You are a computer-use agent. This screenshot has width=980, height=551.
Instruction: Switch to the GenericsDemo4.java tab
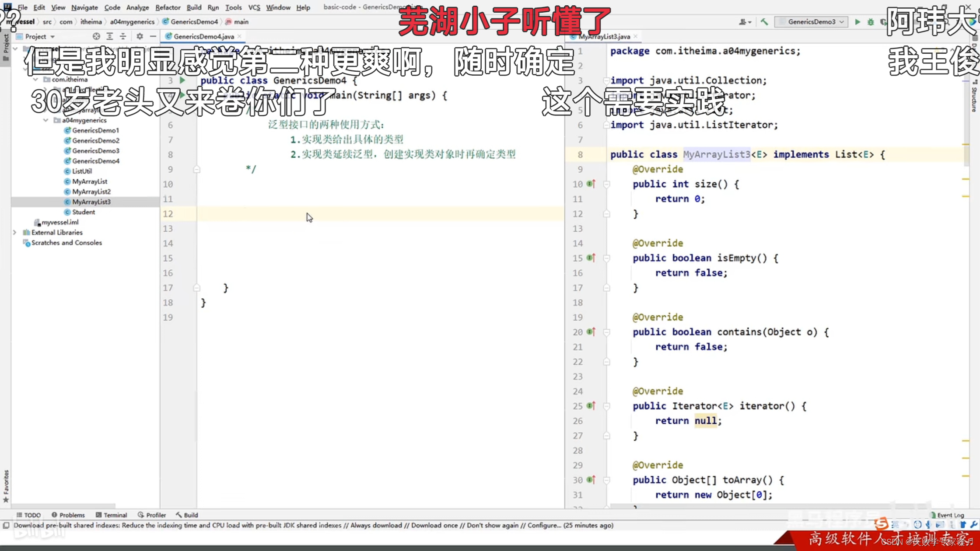point(203,36)
